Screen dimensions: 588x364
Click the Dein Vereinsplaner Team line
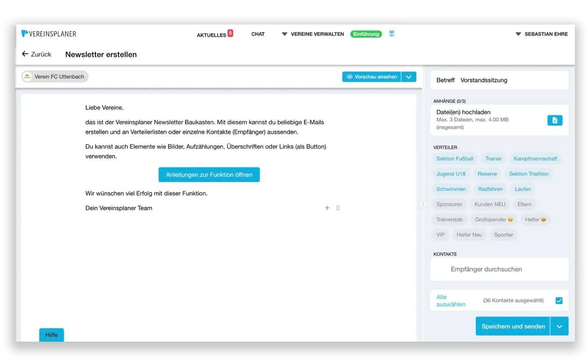pos(119,208)
